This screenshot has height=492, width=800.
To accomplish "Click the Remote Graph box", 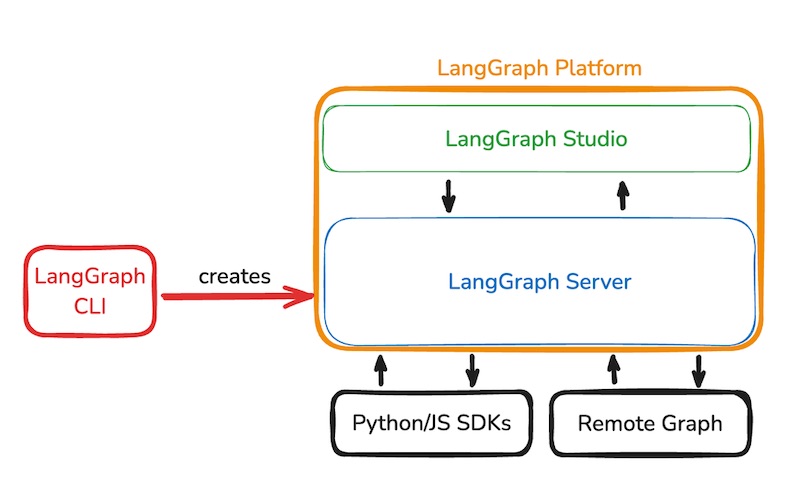I will click(x=649, y=423).
